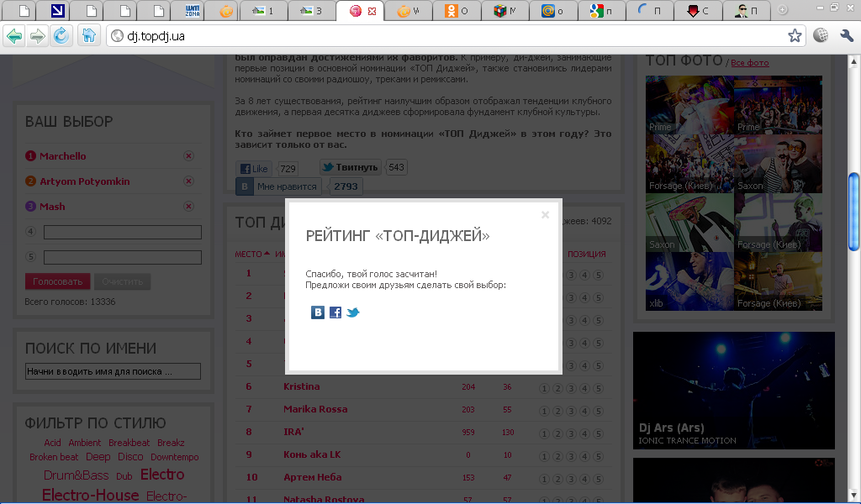The width and height of the screenshot is (861, 504).
Task: Switch to the Mail.ru @ tab
Action: 553,10
